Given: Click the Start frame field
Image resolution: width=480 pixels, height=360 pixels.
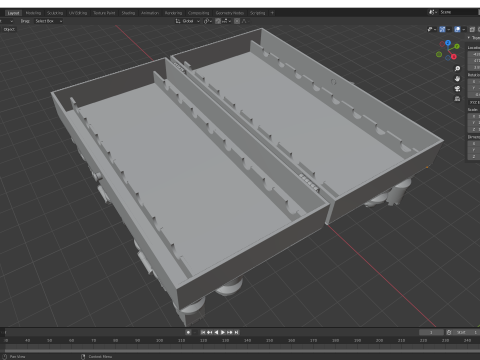Looking at the screenshot, I should tap(467, 332).
